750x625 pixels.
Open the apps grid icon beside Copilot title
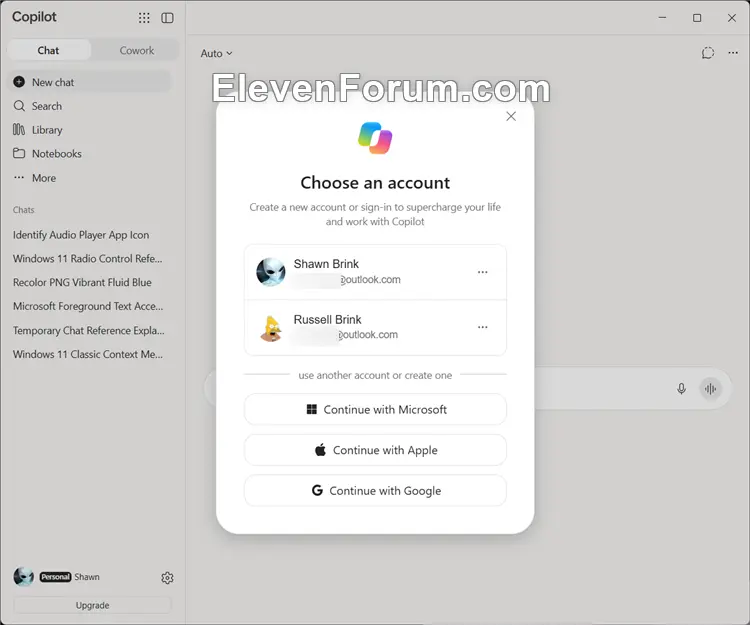tap(144, 18)
